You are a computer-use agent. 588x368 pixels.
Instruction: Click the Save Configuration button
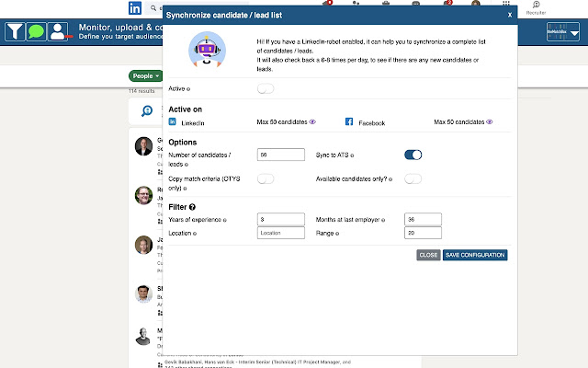coord(475,255)
